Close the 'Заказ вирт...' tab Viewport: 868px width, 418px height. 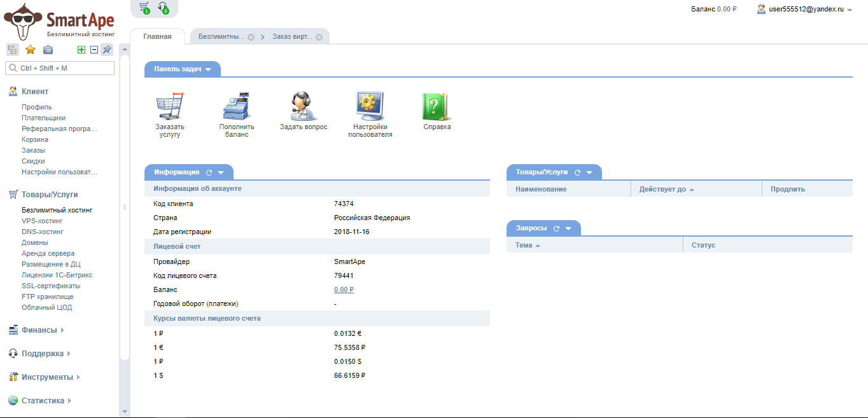(x=319, y=37)
